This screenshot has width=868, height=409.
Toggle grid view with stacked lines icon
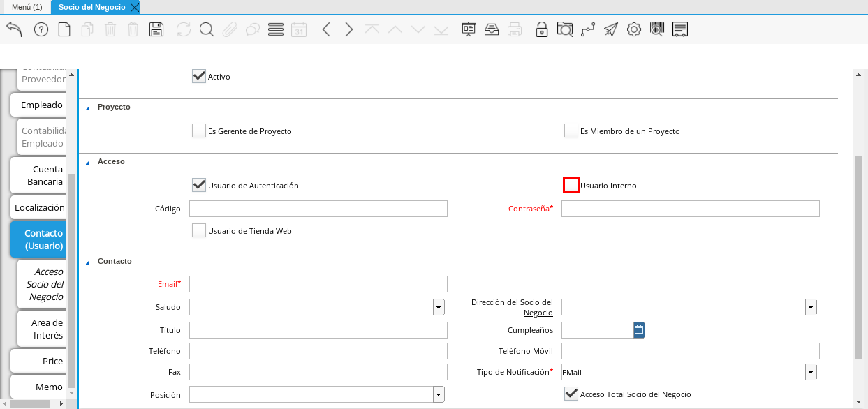pyautogui.click(x=275, y=29)
